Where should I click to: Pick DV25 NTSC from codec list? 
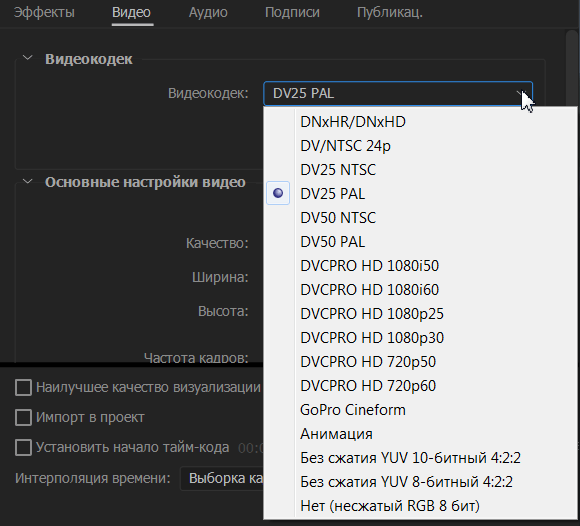coord(420,170)
